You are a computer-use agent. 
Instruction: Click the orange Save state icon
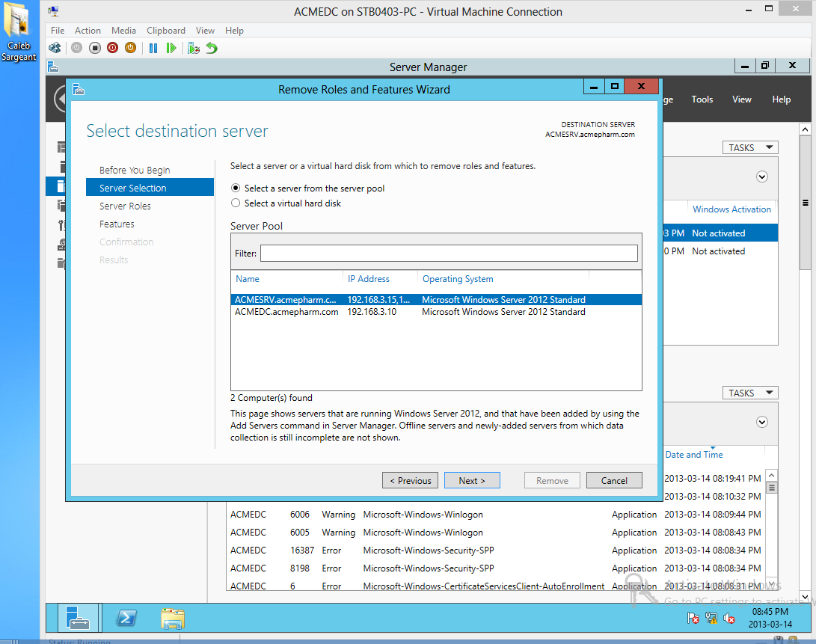(x=130, y=48)
